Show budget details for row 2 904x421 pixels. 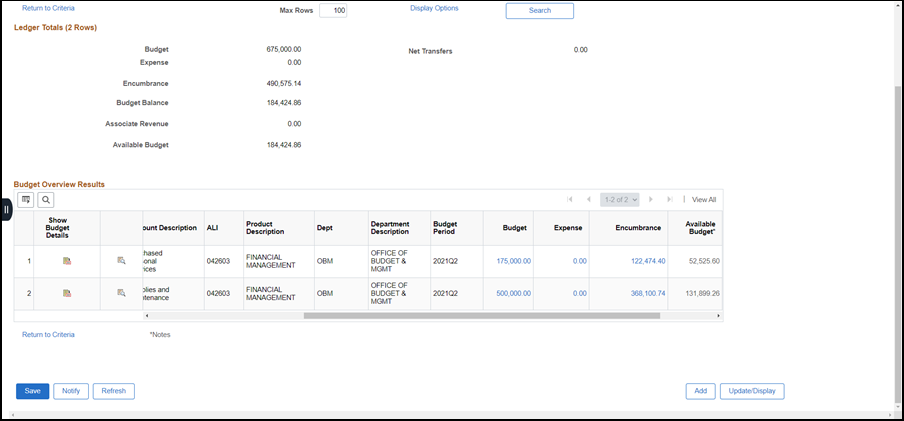[67, 293]
